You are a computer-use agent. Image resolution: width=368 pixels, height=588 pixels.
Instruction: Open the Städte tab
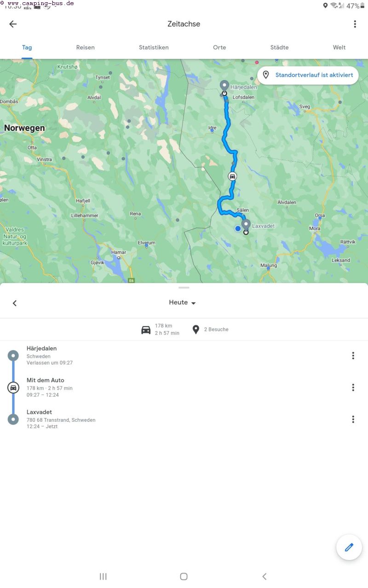click(279, 47)
